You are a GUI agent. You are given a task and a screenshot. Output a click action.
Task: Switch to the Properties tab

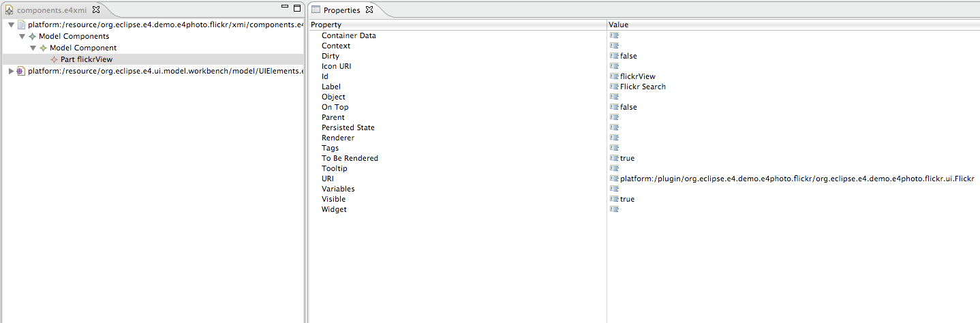pos(341,10)
